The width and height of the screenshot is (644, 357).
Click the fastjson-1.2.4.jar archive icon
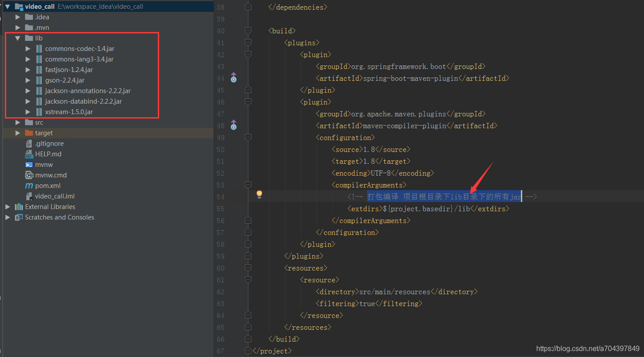39,70
